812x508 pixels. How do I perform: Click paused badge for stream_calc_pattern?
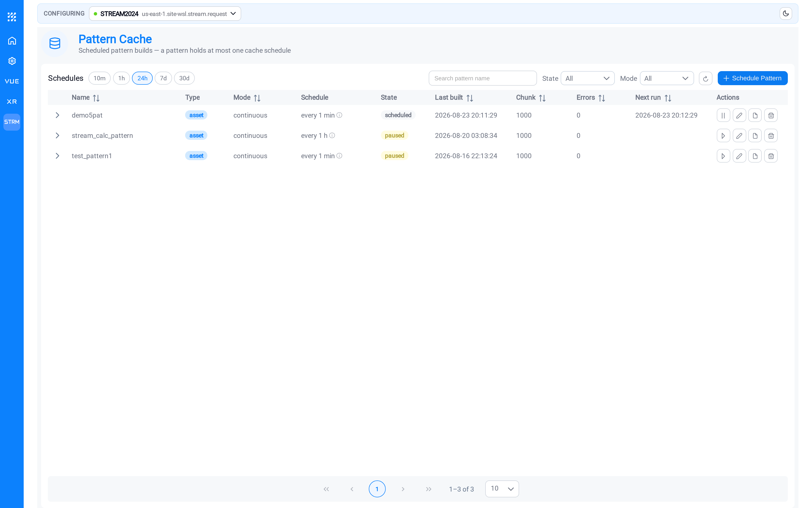tap(394, 135)
